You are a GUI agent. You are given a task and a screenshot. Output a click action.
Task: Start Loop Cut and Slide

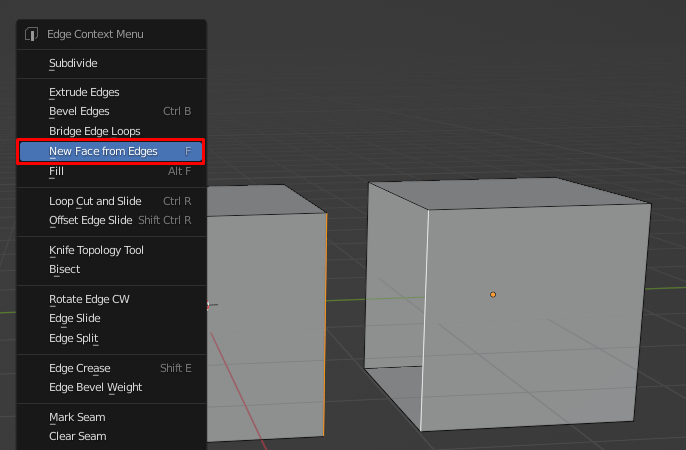coord(95,201)
